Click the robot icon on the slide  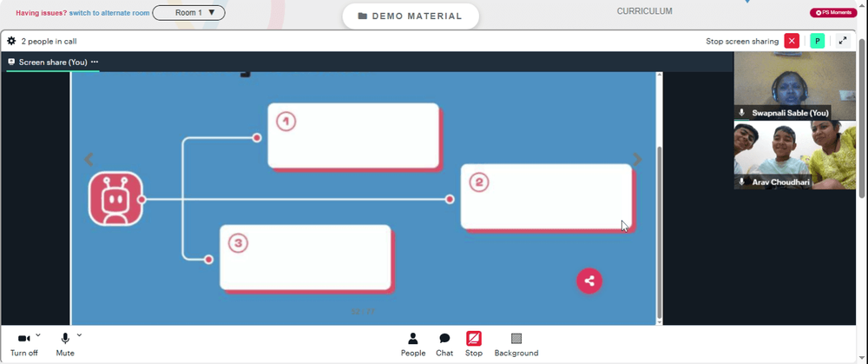tap(115, 199)
